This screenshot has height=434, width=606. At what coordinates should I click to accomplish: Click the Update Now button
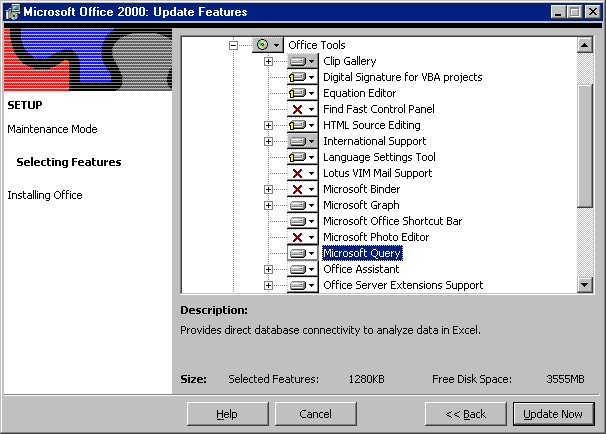(553, 414)
